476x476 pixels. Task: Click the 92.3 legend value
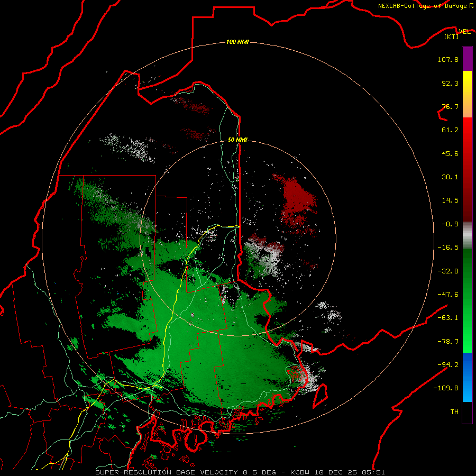tap(450, 83)
